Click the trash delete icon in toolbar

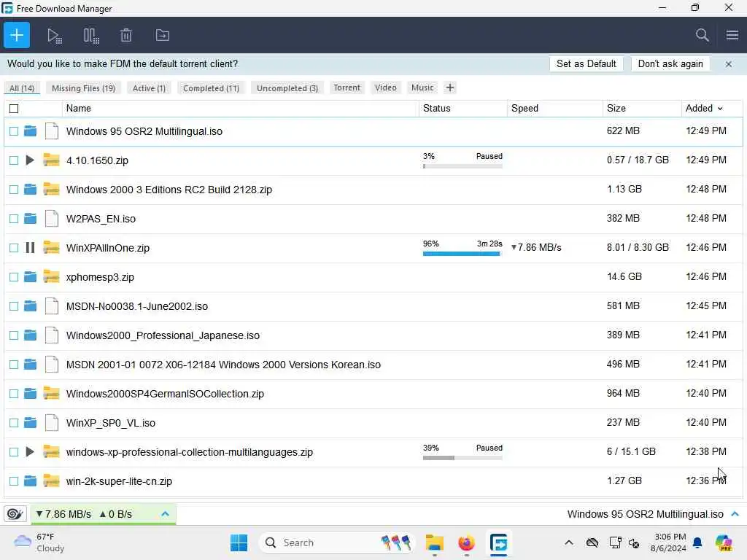click(126, 35)
